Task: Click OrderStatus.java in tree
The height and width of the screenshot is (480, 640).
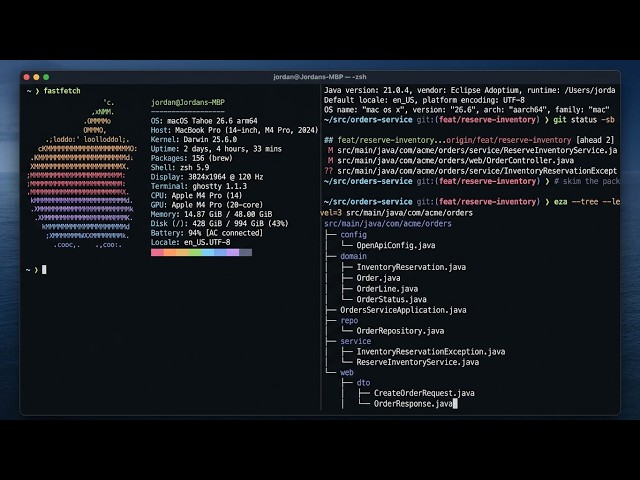Action: click(391, 299)
